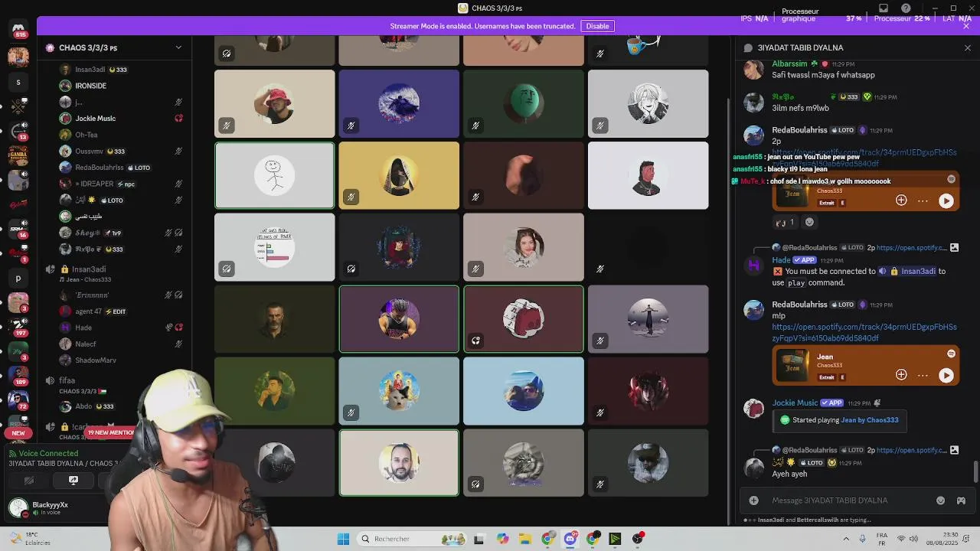Click the Oh-Tea member entry
Viewport: 980px width, 551px height.
[x=86, y=135]
